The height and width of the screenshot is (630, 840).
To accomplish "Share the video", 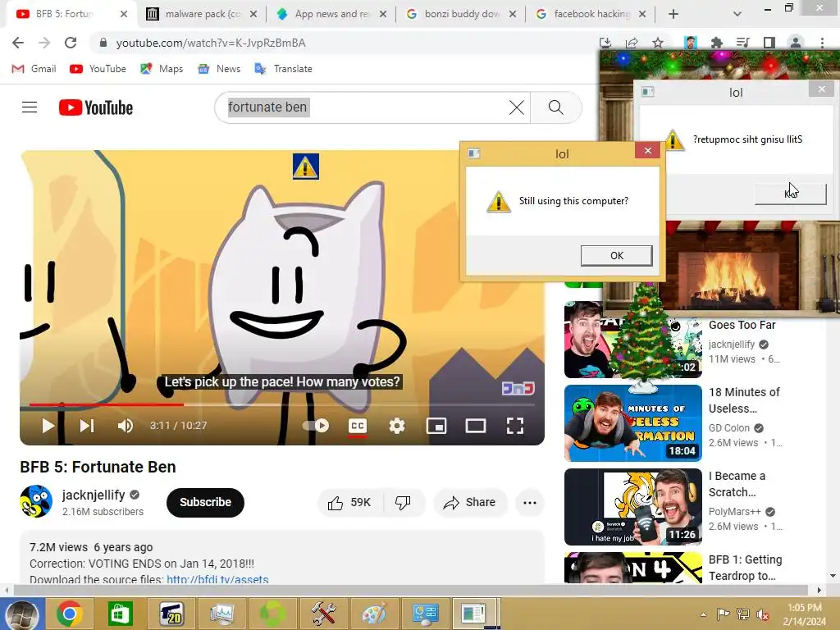I will [470, 503].
